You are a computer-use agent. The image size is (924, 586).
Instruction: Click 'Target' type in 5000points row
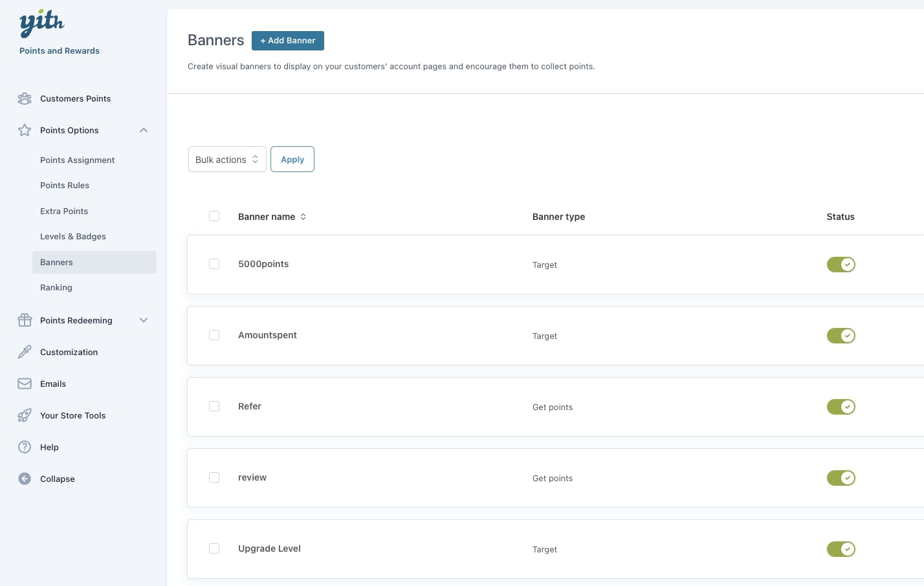point(545,265)
